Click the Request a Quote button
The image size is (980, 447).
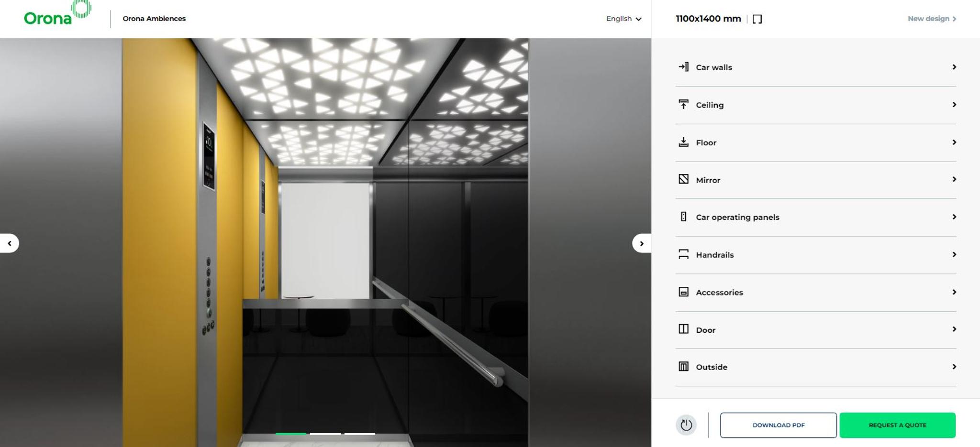(x=897, y=425)
